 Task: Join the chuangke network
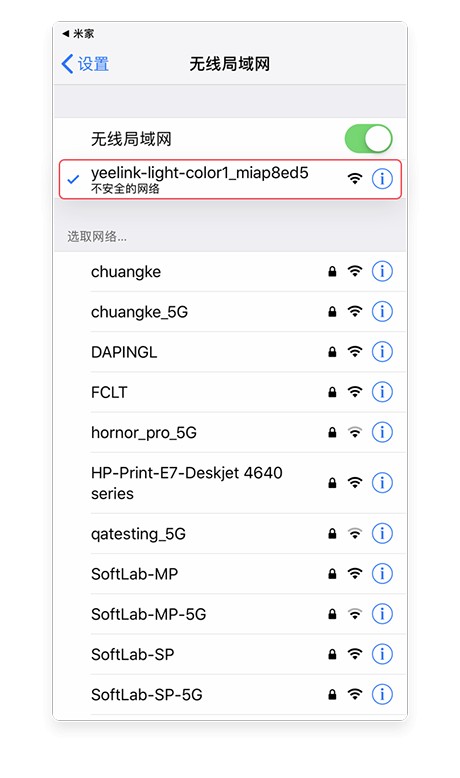pos(230,271)
